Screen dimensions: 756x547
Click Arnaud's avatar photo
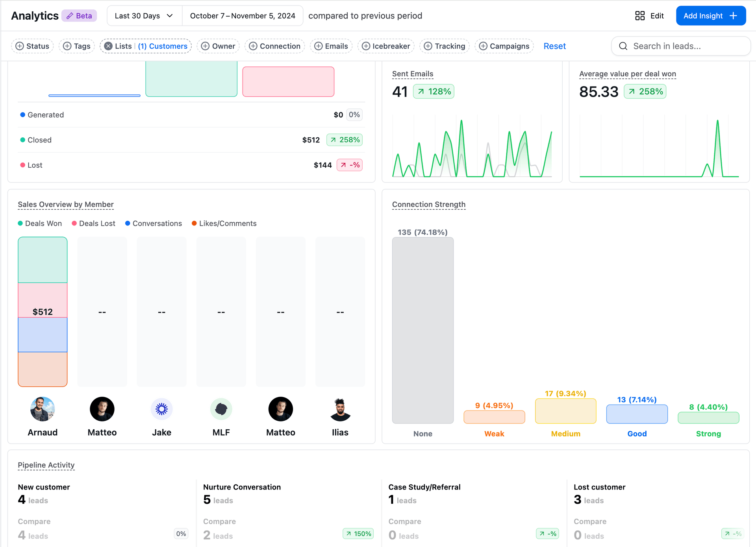(43, 409)
